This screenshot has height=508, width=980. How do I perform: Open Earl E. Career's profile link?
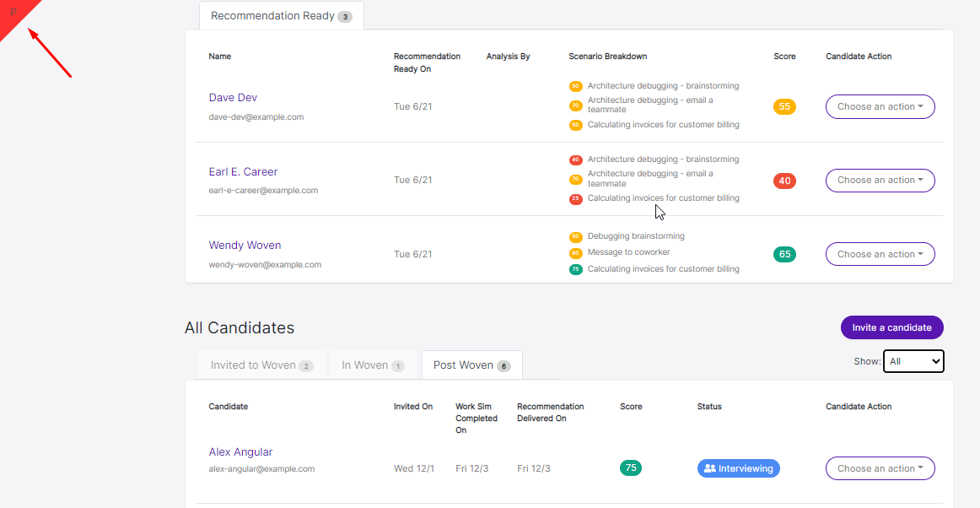click(x=243, y=171)
